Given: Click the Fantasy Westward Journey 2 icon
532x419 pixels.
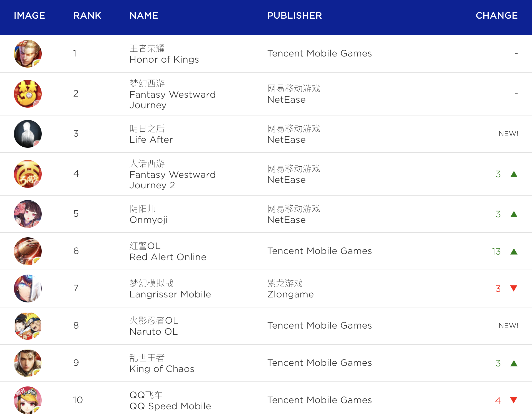Looking at the screenshot, I should point(28,174).
